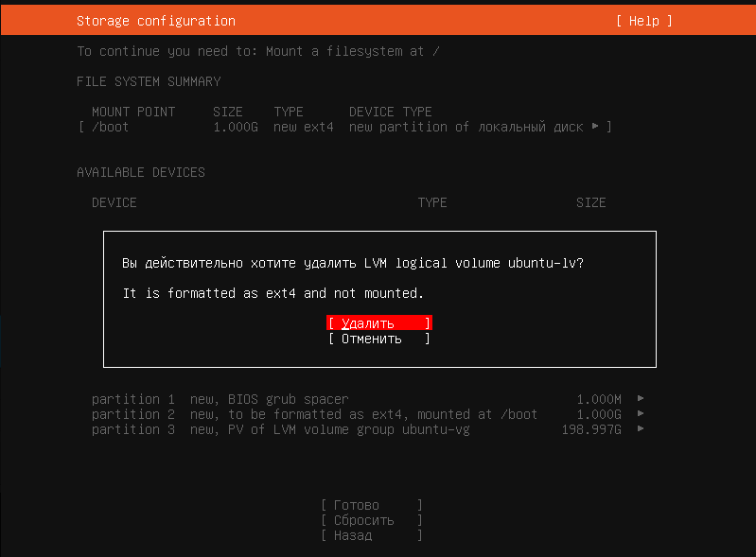Click the ubuntu-lv deletion question text

click(352, 263)
